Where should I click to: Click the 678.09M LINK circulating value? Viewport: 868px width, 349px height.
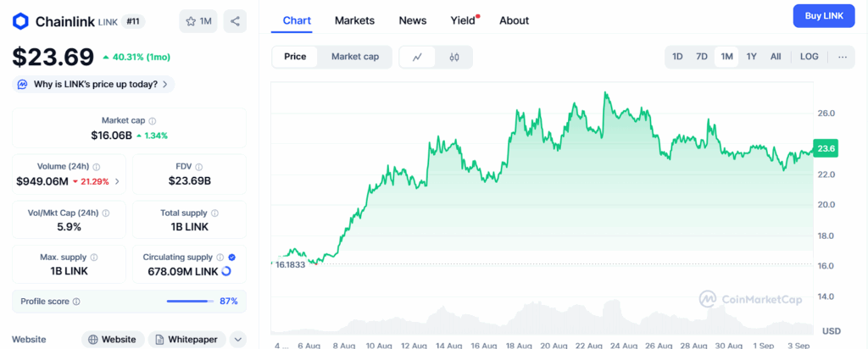183,272
